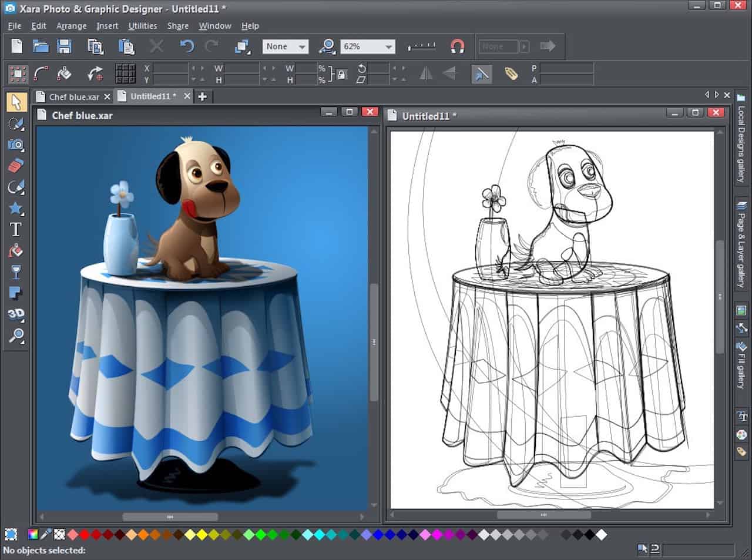Screen dimensions: 752x560
Task: Click the Redo arrow
Action: (x=211, y=46)
